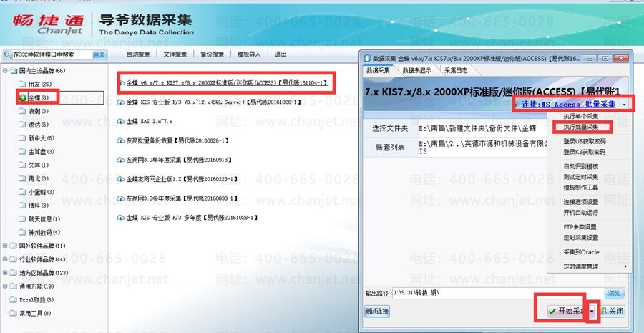Click 文件搜索 in the toolbar

pyautogui.click(x=175, y=54)
